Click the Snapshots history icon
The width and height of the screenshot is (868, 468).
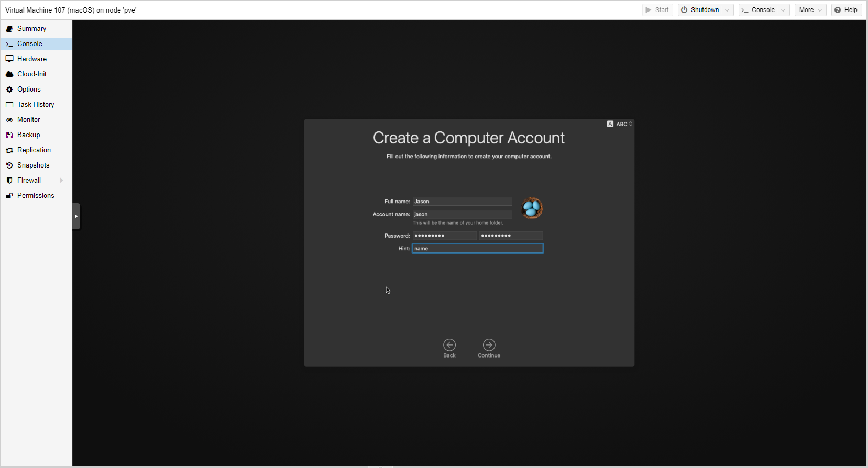pos(9,165)
